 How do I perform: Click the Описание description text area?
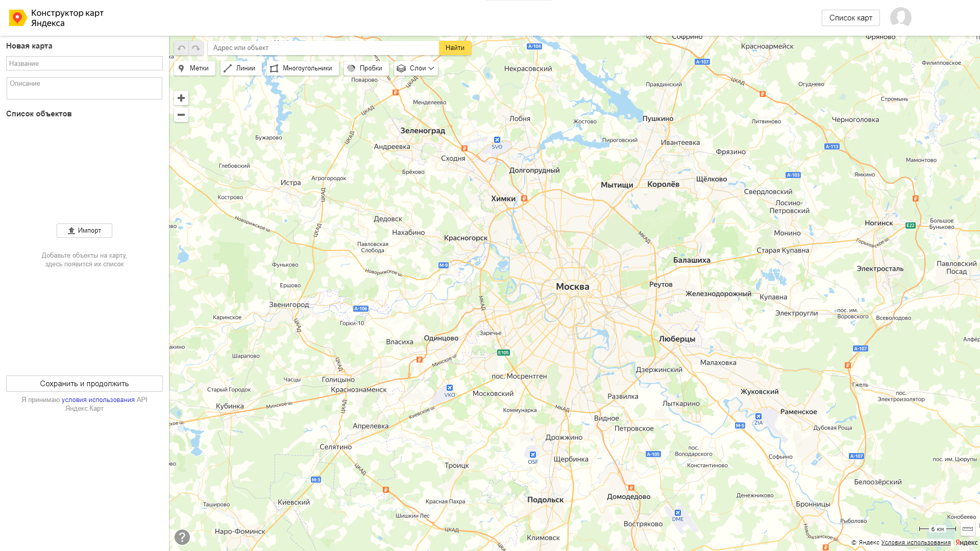(84, 88)
